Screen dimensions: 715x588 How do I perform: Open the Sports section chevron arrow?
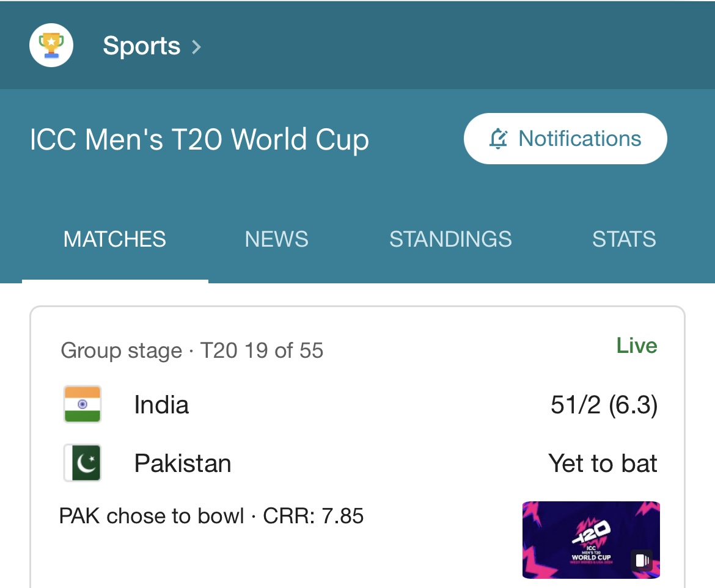pos(196,46)
